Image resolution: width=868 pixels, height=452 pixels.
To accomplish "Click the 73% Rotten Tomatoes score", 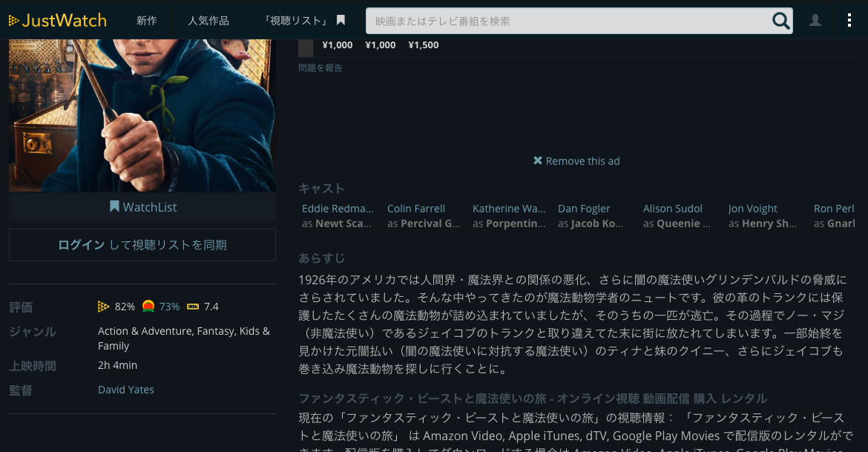I will click(x=169, y=307).
